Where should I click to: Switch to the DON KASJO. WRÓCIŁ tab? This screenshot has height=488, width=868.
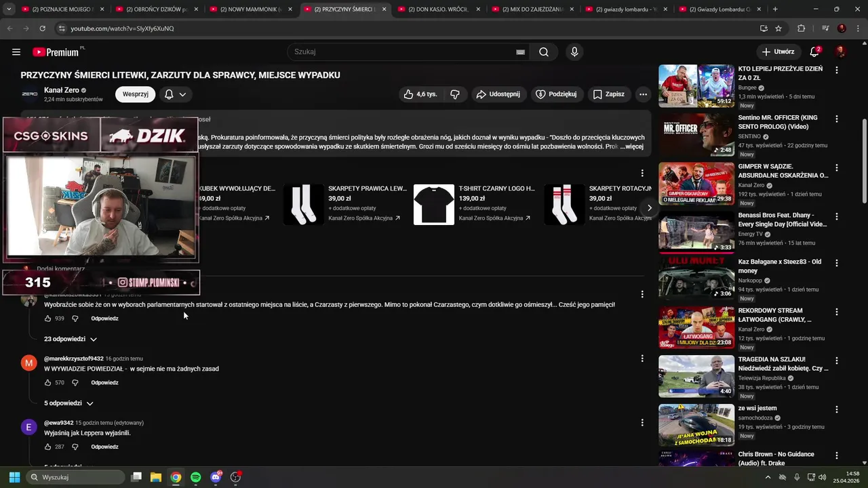point(439,9)
